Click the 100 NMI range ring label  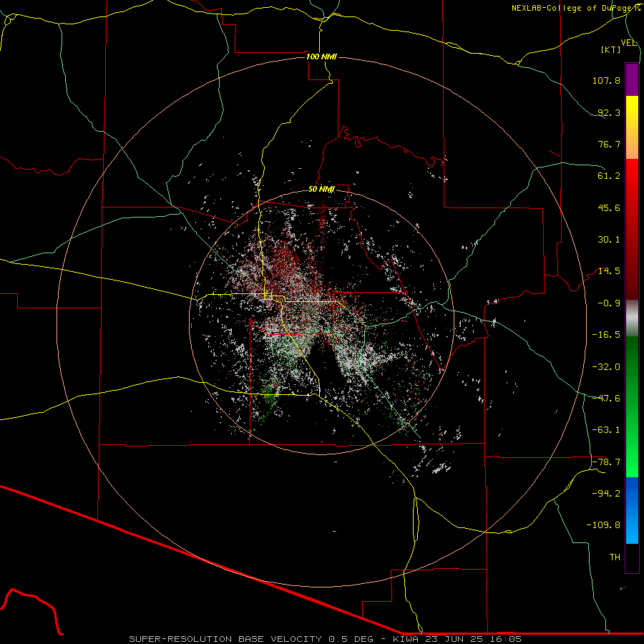[321, 57]
